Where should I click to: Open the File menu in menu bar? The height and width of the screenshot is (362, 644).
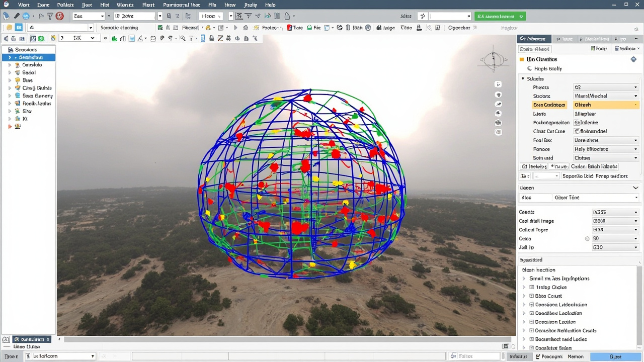pyautogui.click(x=212, y=5)
